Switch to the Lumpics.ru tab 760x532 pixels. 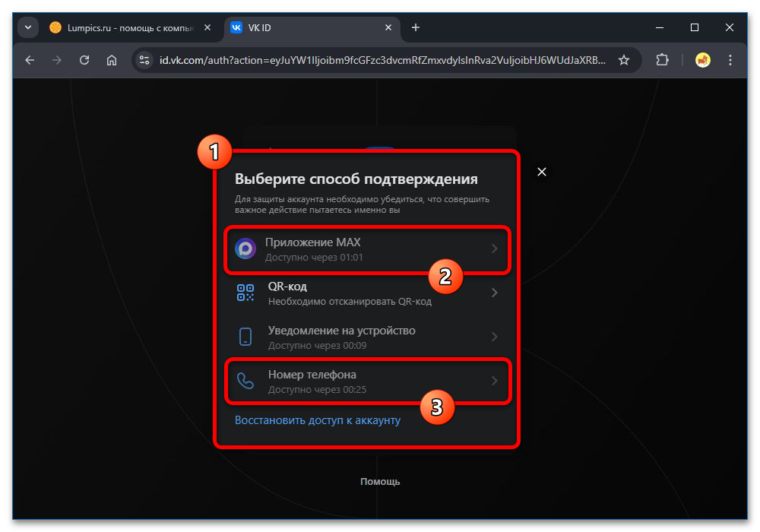coord(130,28)
